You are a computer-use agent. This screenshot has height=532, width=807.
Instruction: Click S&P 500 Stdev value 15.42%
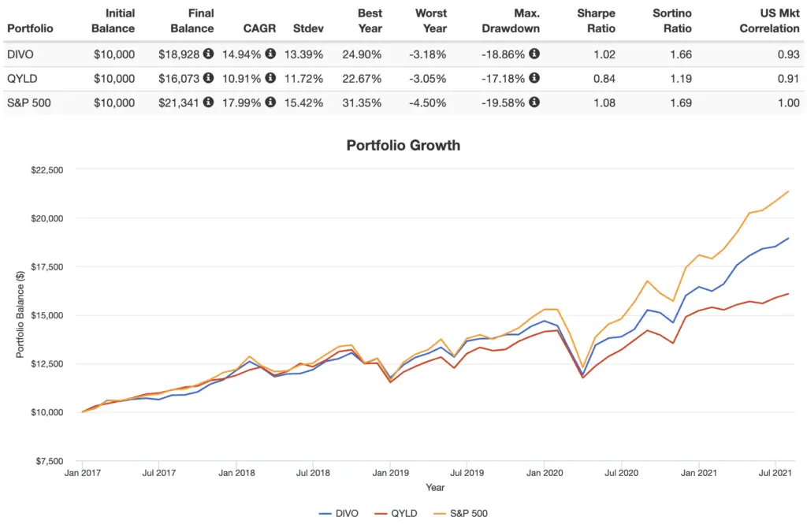tap(303, 102)
